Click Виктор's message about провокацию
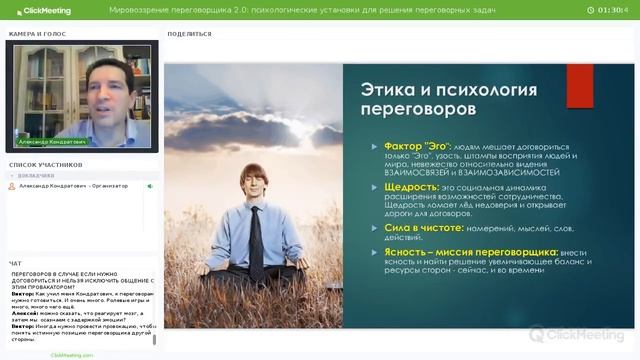The width and height of the screenshot is (640, 360). coord(84,333)
